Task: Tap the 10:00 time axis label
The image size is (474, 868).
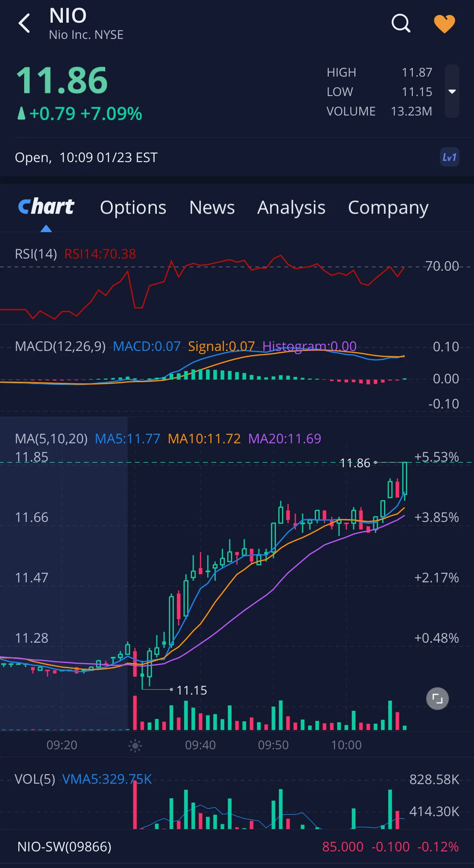Action: pos(346,745)
